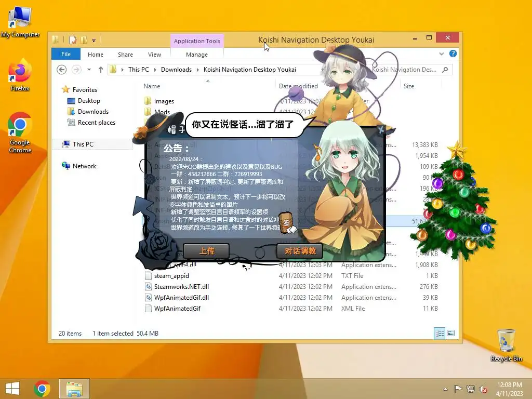The height and width of the screenshot is (399, 532).
Task: Sort by the Size column header
Action: coord(409,86)
